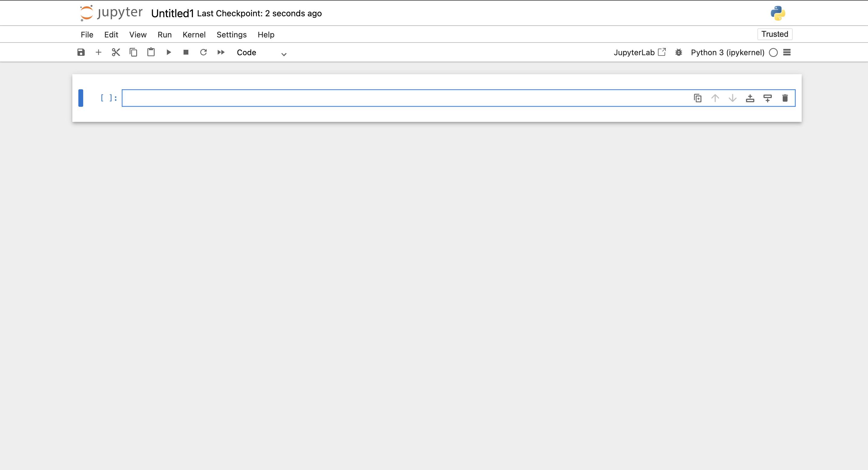Open the hamburger menu in the toolbar
Viewport: 868px width, 470px height.
tap(787, 52)
